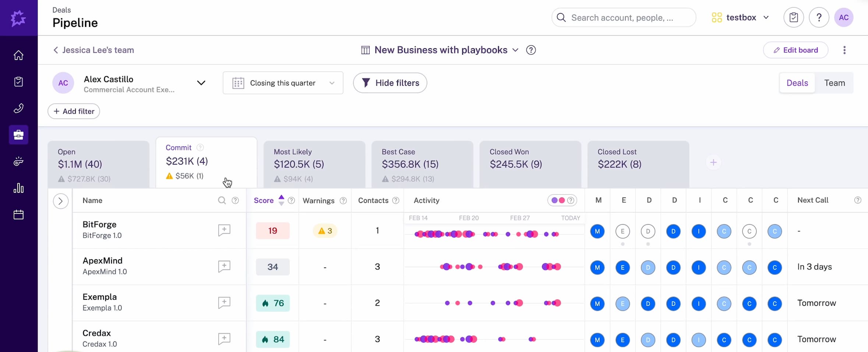This screenshot has height=352, width=868.
Task: Select the Best Case forecast tab
Action: point(422,164)
